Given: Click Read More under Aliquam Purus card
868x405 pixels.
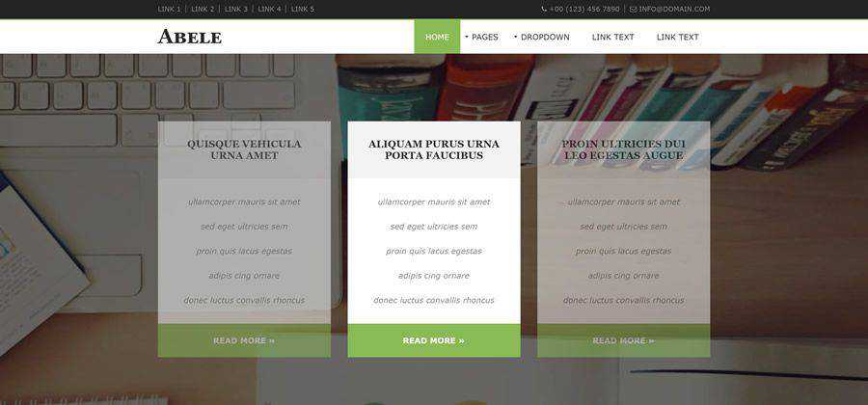Looking at the screenshot, I should [434, 340].
